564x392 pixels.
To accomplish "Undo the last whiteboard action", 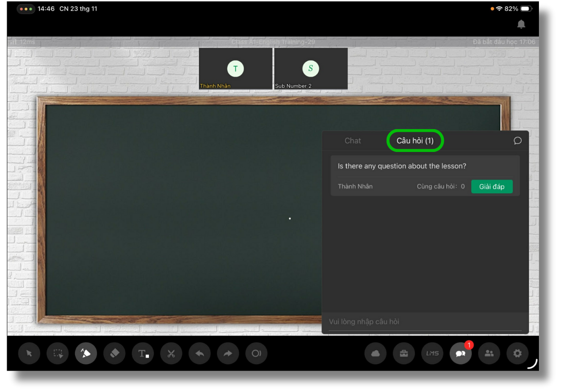I will coord(200,354).
